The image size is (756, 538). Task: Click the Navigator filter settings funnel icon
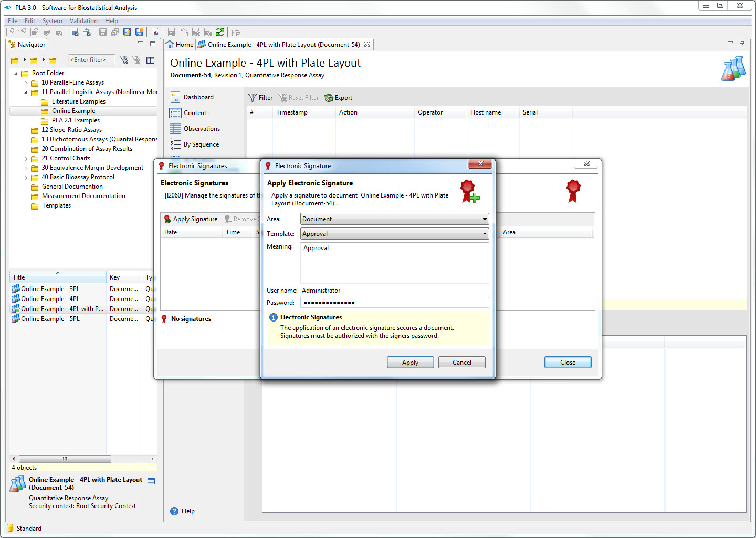point(124,60)
